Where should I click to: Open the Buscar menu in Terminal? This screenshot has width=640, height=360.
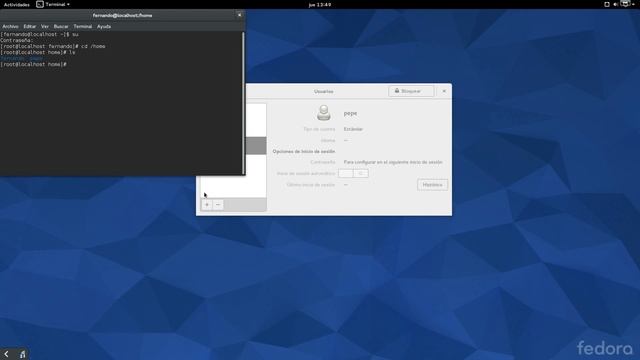coord(61,26)
